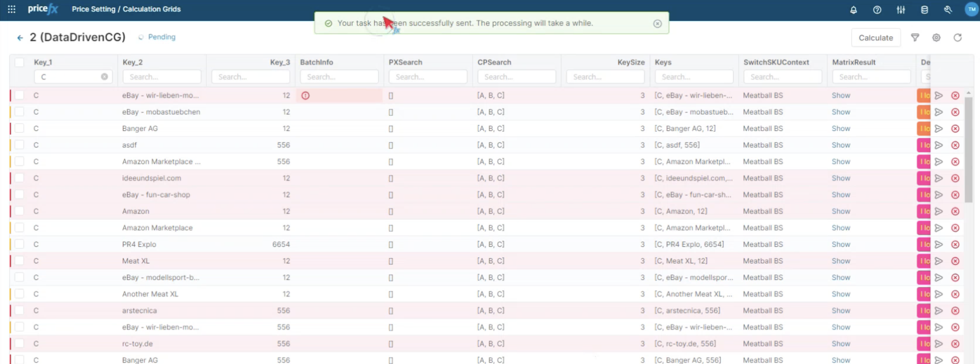The height and width of the screenshot is (364, 980).
Task: Open grid settings gear icon
Action: (936, 38)
